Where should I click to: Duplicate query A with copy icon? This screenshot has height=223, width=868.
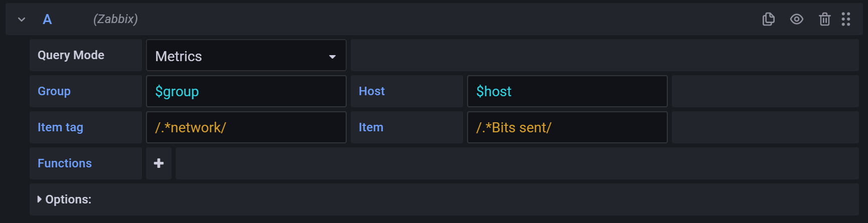768,19
